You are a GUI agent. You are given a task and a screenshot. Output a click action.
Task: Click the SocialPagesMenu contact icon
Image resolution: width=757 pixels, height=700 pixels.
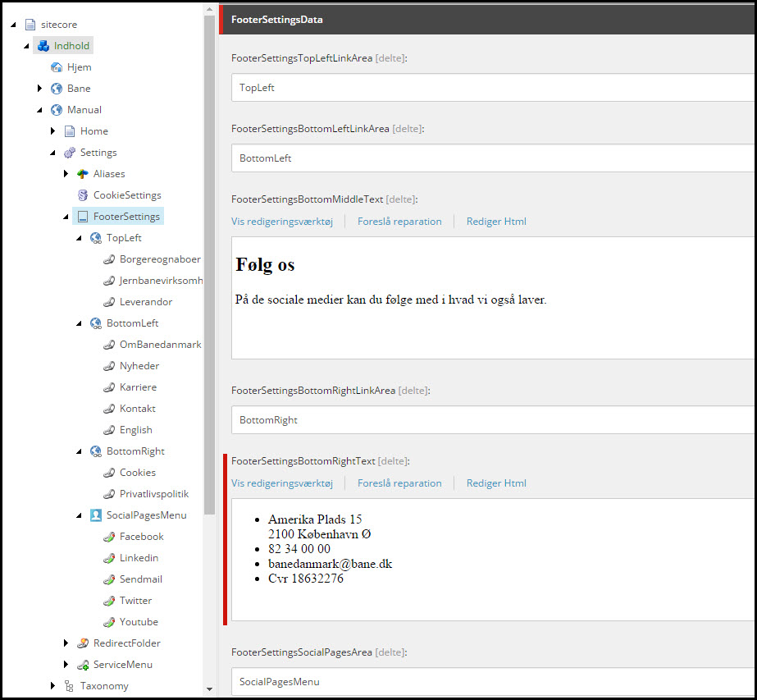96,515
